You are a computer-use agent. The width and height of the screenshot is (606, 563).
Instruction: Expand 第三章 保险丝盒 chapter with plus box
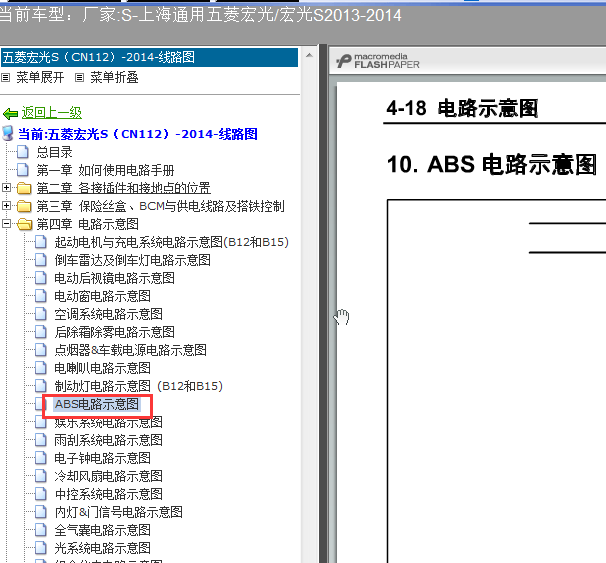coord(6,205)
